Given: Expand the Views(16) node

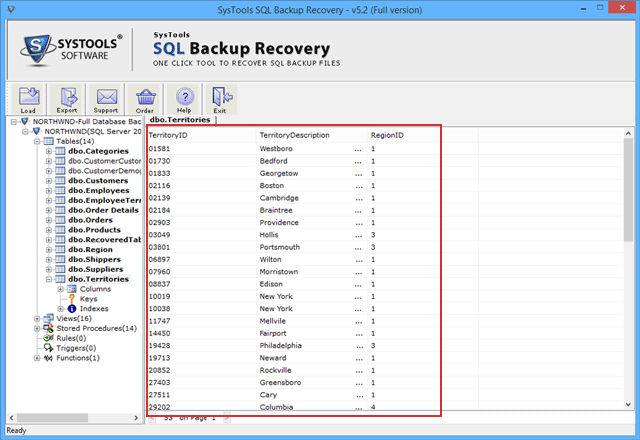Looking at the screenshot, I should click(37, 318).
